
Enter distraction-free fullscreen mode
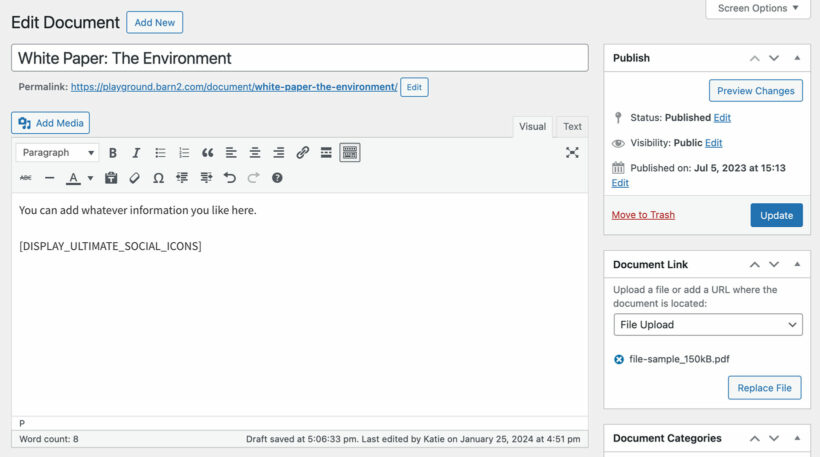[572, 153]
